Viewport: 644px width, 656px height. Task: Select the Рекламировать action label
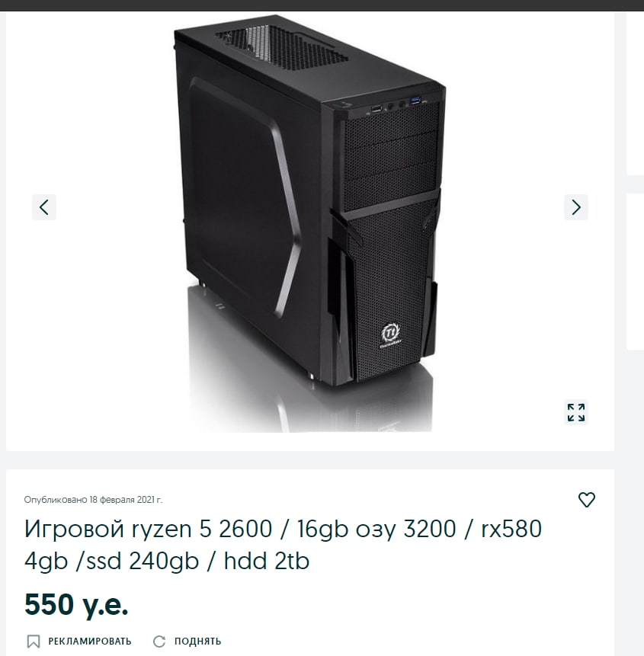click(89, 642)
